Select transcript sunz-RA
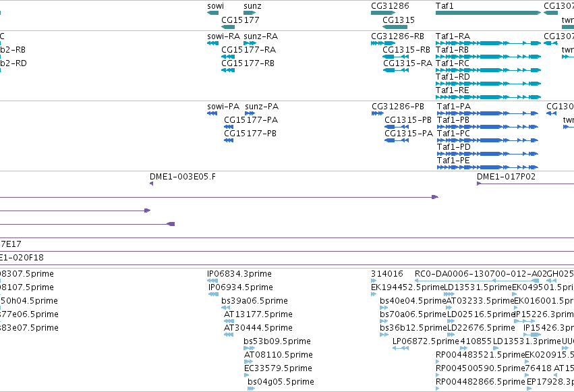 [x=260, y=36]
